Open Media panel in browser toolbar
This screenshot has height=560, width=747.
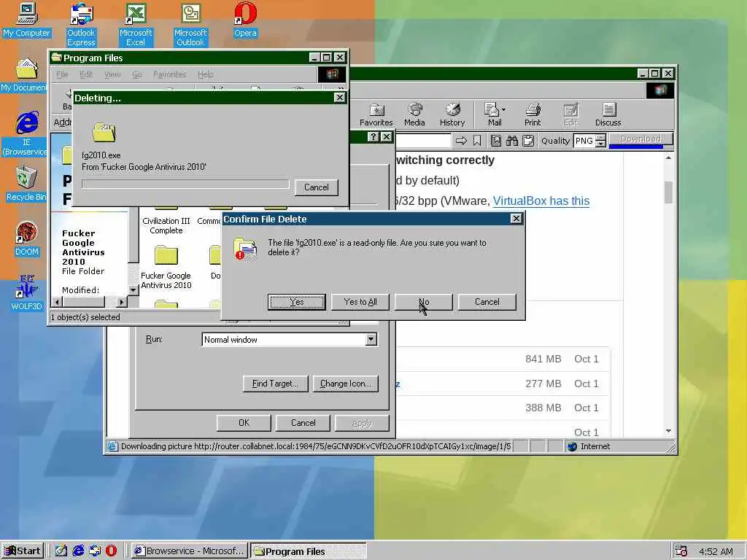(x=414, y=114)
